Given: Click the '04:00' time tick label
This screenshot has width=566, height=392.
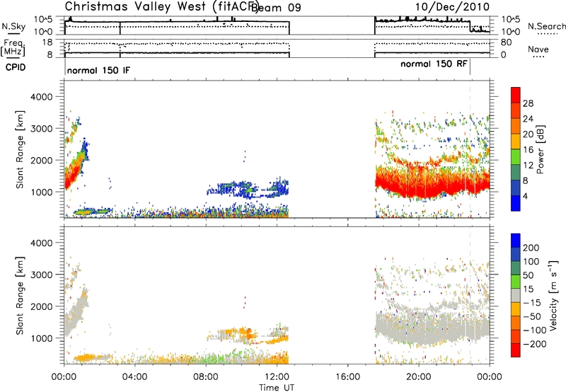Looking at the screenshot, I should tap(134, 377).
